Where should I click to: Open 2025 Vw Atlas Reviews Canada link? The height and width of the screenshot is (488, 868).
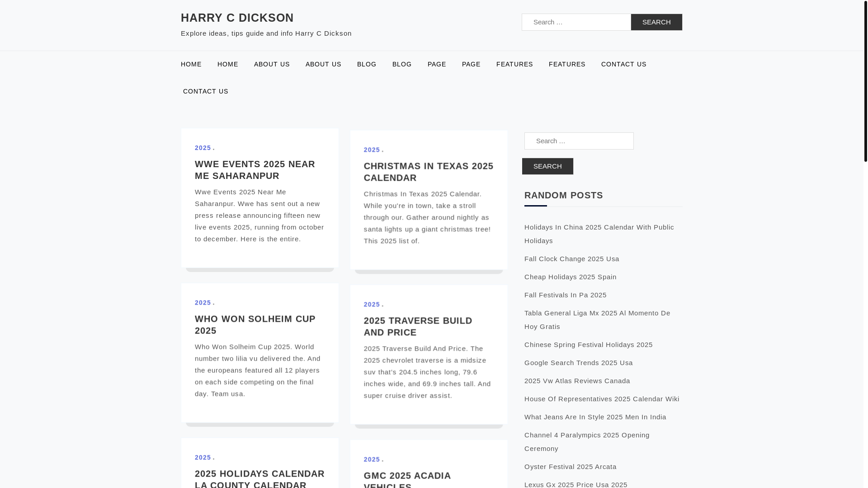[x=577, y=381]
